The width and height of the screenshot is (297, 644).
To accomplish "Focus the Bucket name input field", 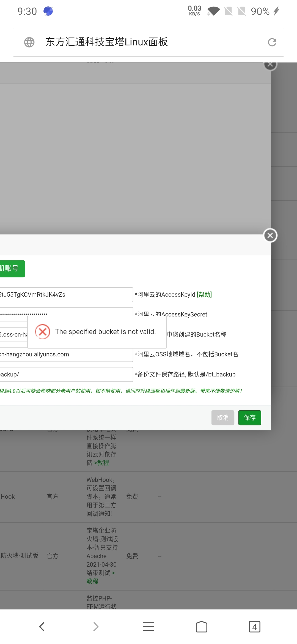I will coord(14,335).
